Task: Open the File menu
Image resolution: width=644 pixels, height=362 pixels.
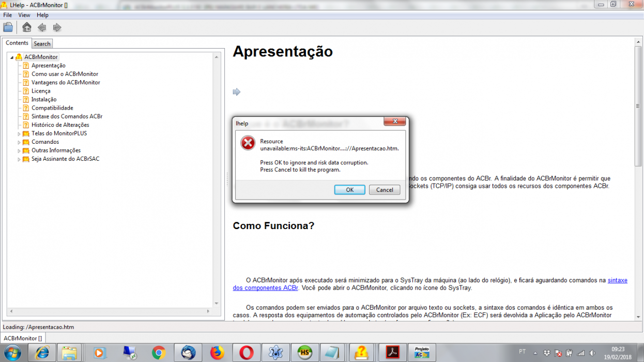Action: point(7,15)
